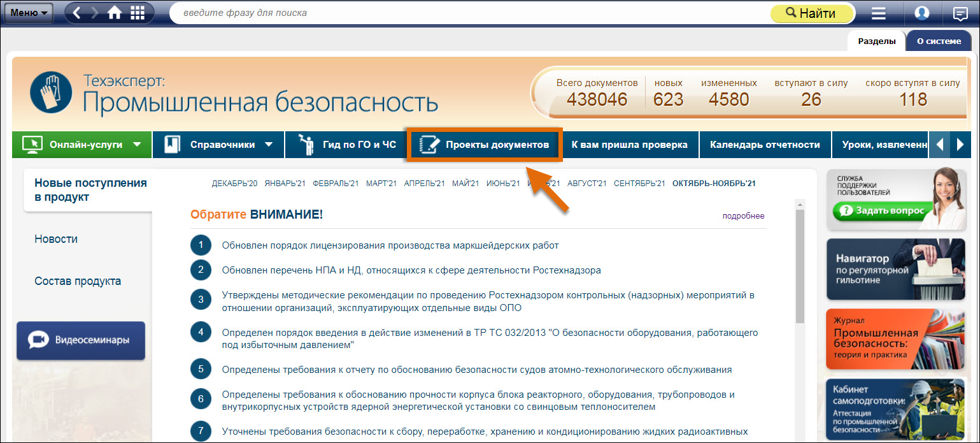Image resolution: width=980 pixels, height=443 pixels.
Task: Go back with the left arrow navigation icon
Action: point(77,13)
